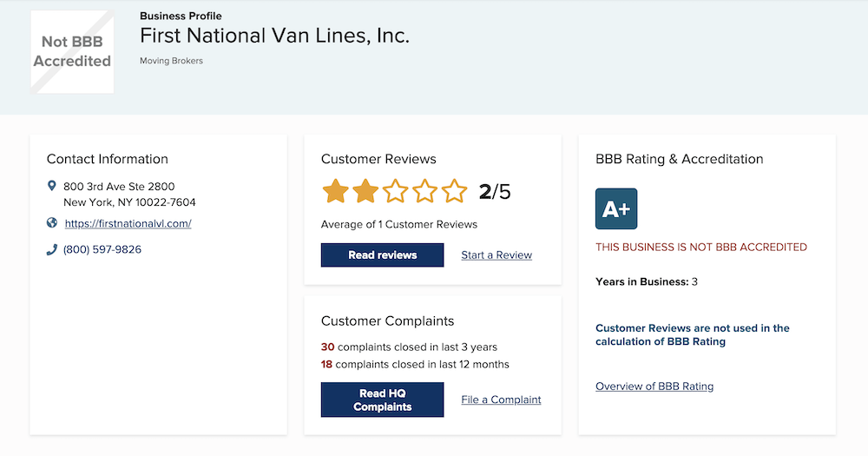Click the Not BBB Accredited badge

click(x=73, y=51)
